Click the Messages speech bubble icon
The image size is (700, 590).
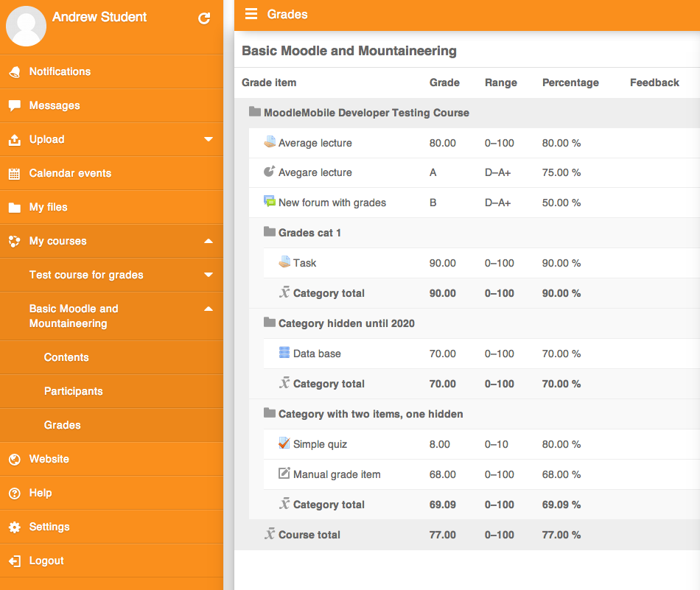(14, 106)
